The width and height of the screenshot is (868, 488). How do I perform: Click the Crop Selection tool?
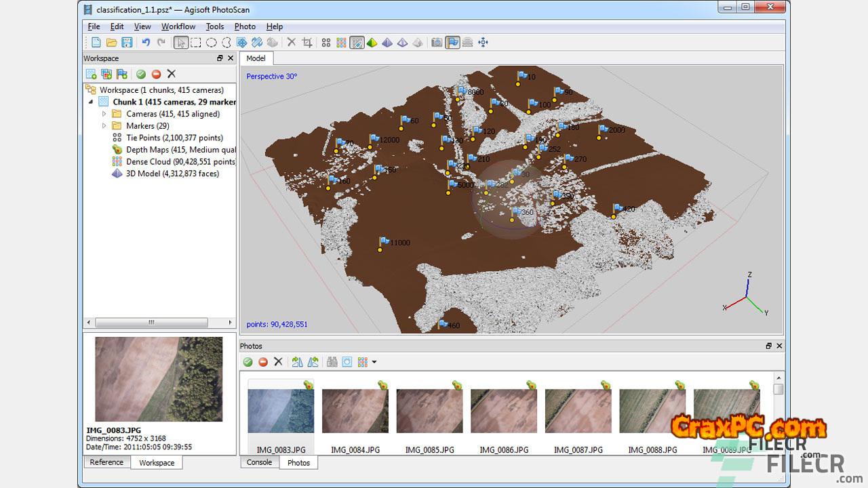tap(307, 43)
